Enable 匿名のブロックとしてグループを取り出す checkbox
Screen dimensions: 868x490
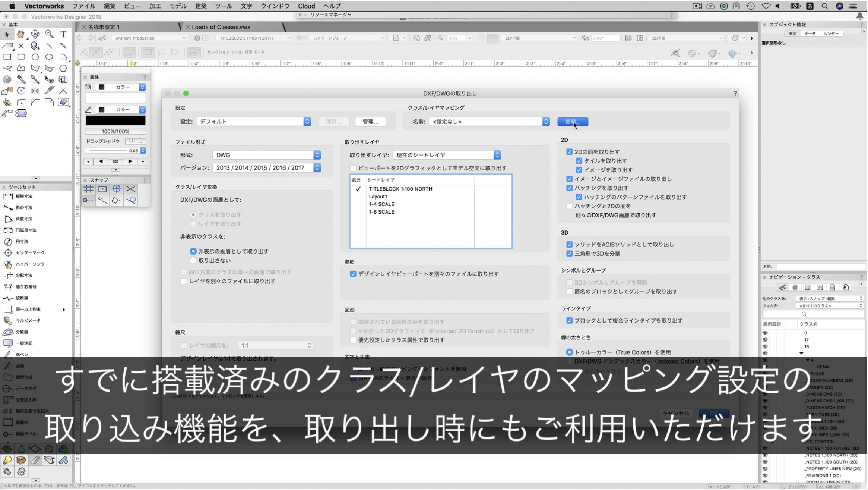[570, 292]
